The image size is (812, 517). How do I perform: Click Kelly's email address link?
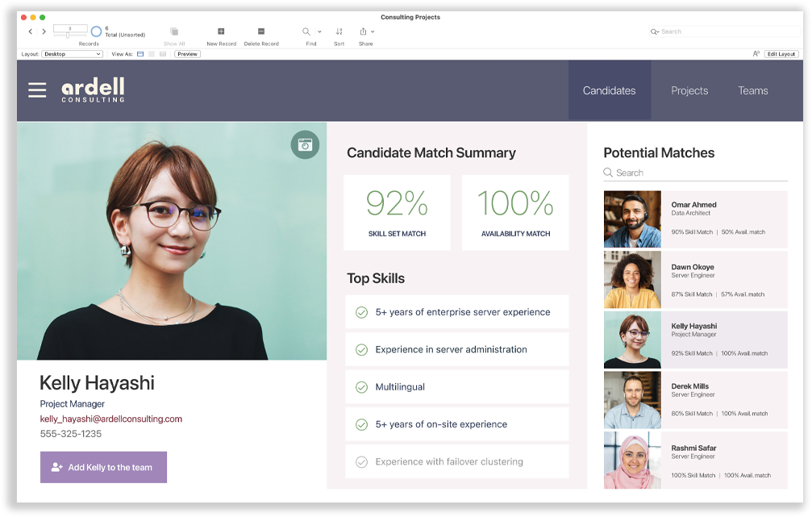pos(112,419)
